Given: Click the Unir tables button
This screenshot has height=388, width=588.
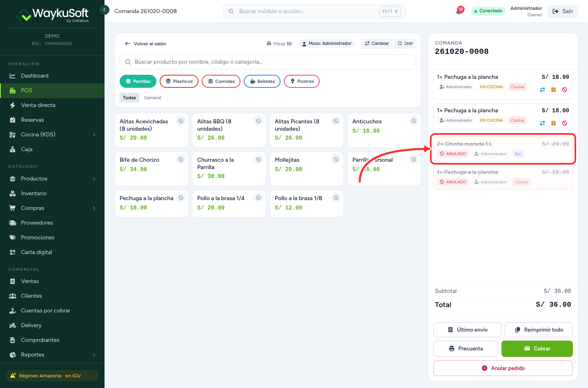Looking at the screenshot, I should tap(405, 43).
